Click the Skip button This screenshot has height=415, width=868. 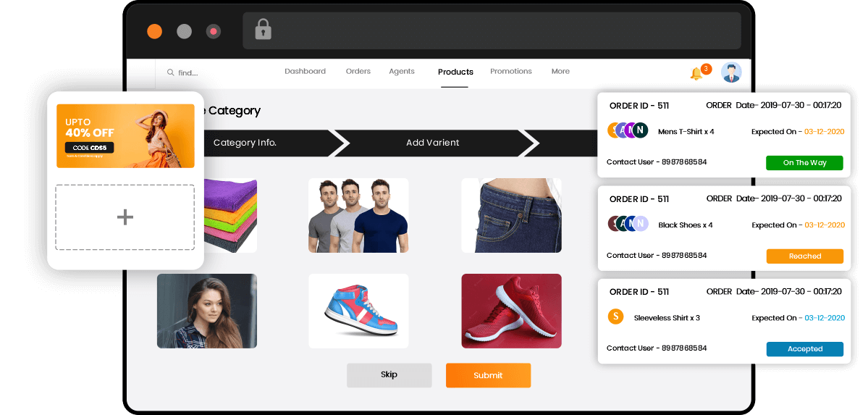(389, 375)
